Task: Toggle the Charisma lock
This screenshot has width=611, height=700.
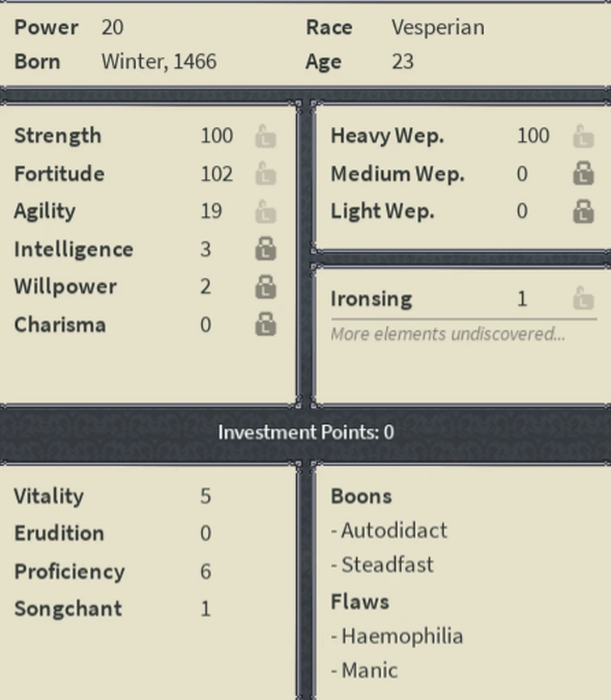Action: tap(265, 325)
